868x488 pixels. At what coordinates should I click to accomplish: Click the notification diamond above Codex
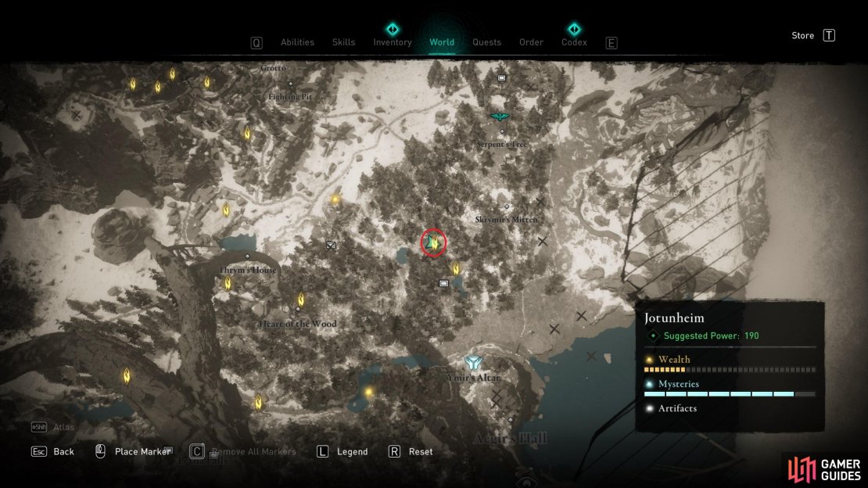(574, 29)
